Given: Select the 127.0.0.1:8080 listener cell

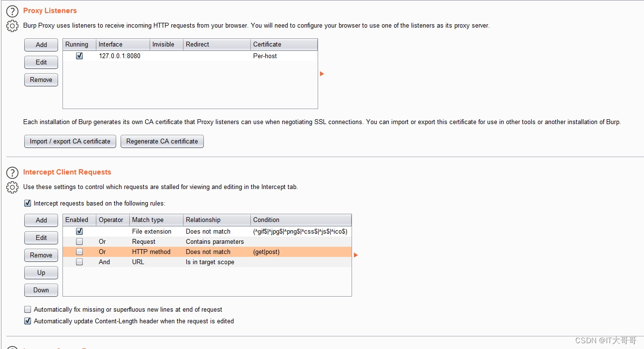Looking at the screenshot, I should coord(123,56).
